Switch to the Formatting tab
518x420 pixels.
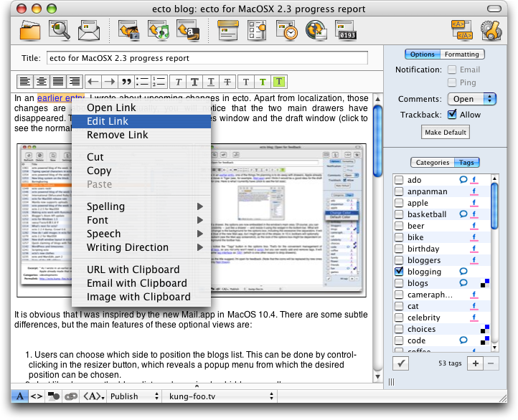[462, 54]
